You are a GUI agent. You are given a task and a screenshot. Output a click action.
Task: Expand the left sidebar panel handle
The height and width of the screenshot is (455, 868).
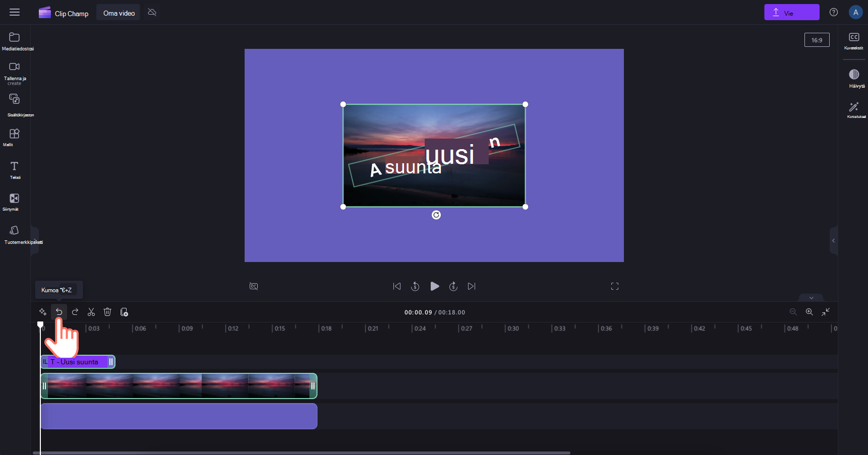pos(35,241)
